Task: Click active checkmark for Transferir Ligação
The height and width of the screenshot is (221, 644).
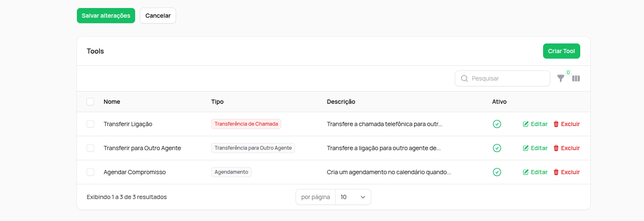Action: pos(497,124)
